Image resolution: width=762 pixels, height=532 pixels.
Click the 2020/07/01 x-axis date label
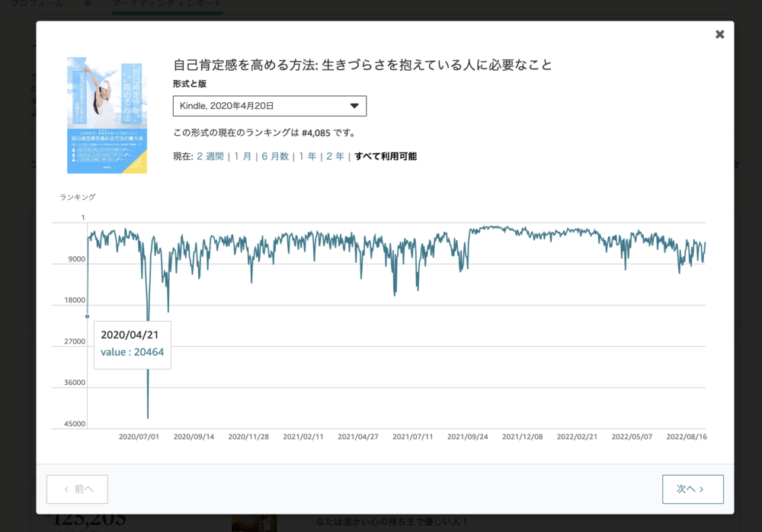point(139,437)
